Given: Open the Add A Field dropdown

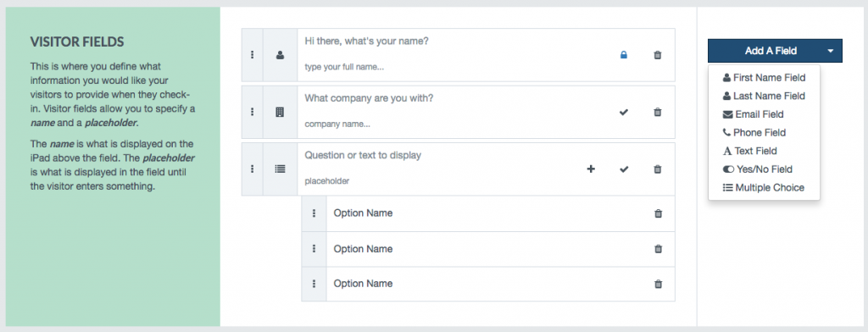Looking at the screenshot, I should coord(775,51).
